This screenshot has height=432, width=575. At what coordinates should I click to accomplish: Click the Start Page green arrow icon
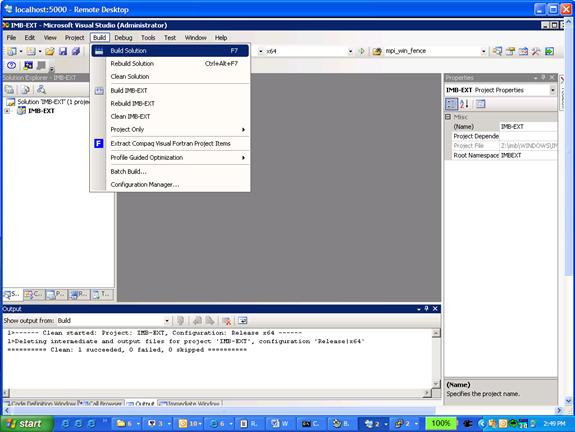[x=549, y=51]
